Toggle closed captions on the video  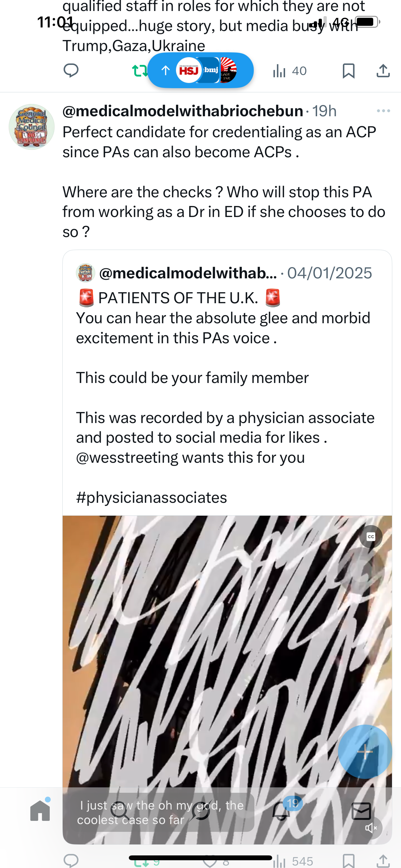click(x=371, y=536)
